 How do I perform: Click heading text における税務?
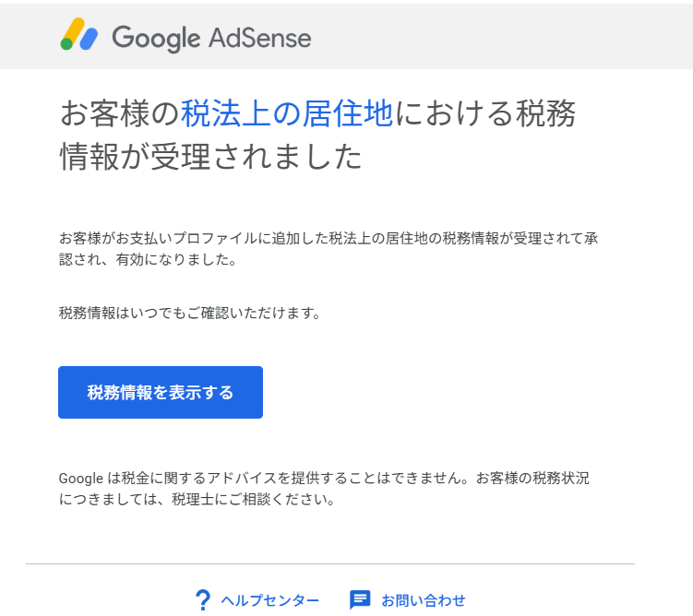click(x=485, y=113)
